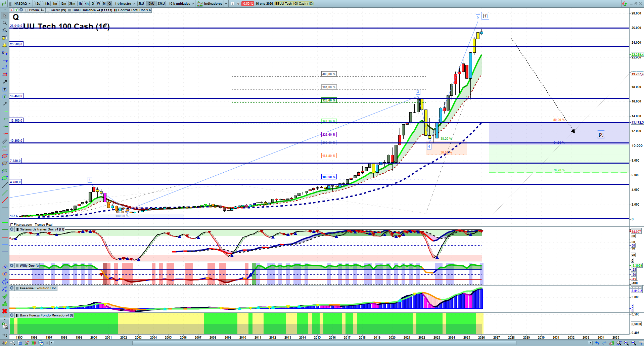644x346 pixels.
Task: Click the list icon beside Precio
Action: point(42,10)
